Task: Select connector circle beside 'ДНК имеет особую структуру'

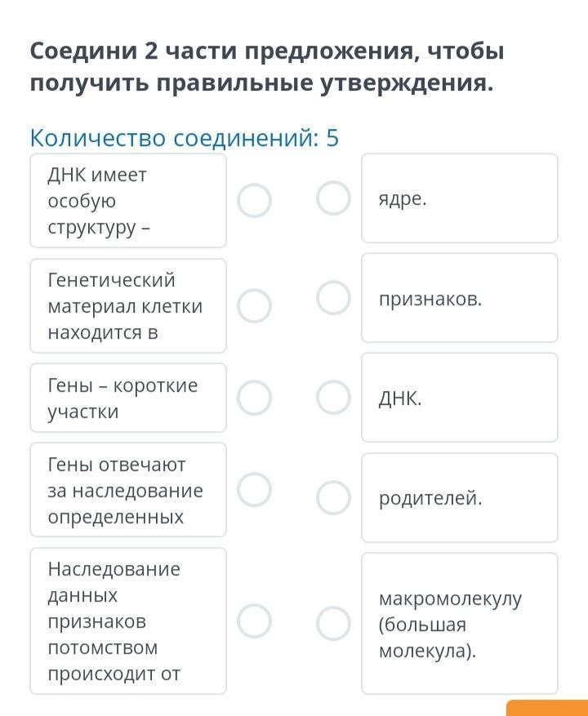Action: pos(254,200)
